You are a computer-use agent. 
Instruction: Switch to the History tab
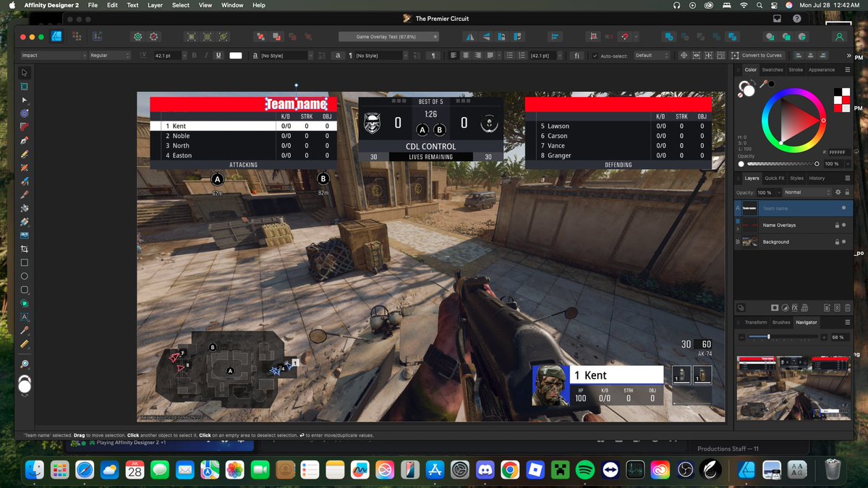[817, 178]
